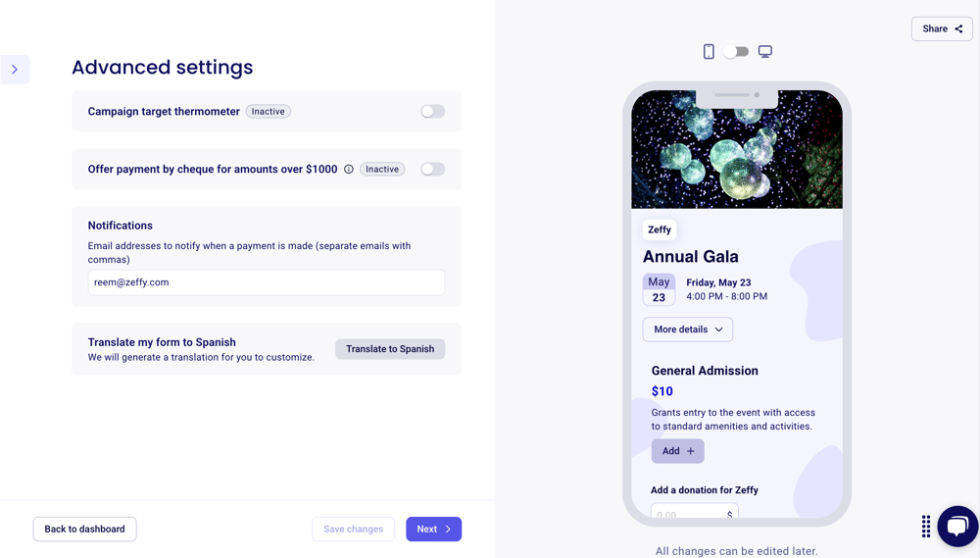Expand the left sidebar chevron

pyautogui.click(x=15, y=70)
